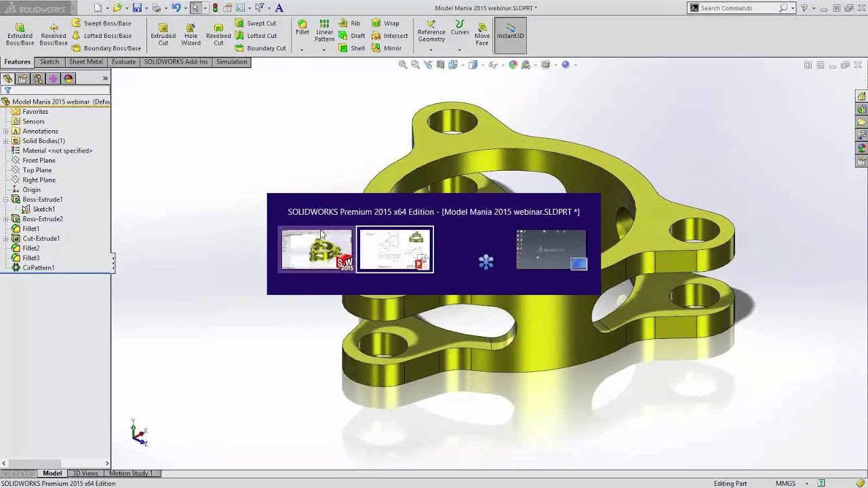Expand the Cut-Extrude1 feature
The height and width of the screenshot is (488, 868).
(6, 239)
